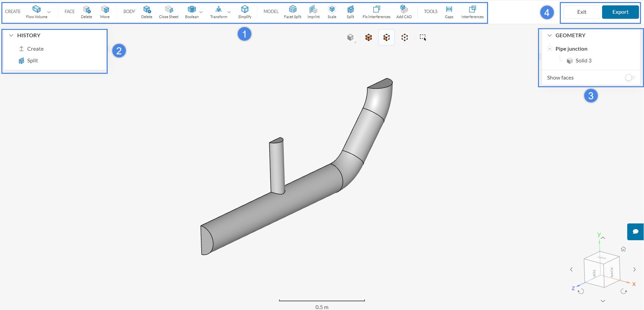The height and width of the screenshot is (310, 644).
Task: Open the Gaps detection tool
Action: point(449,12)
